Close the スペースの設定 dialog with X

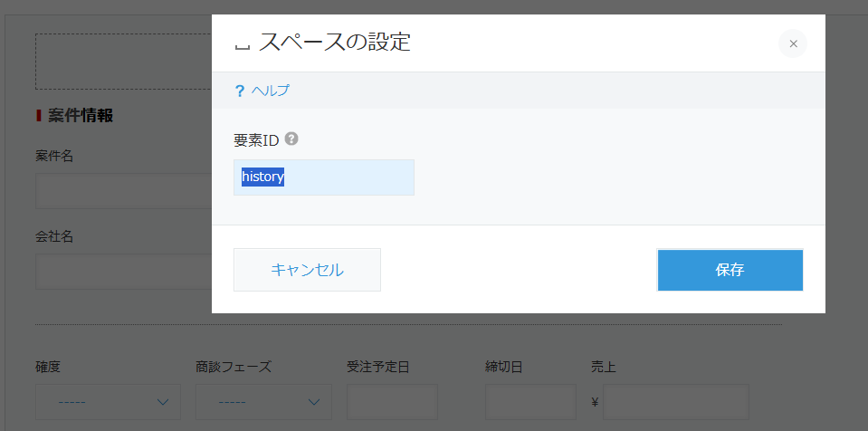tap(793, 43)
